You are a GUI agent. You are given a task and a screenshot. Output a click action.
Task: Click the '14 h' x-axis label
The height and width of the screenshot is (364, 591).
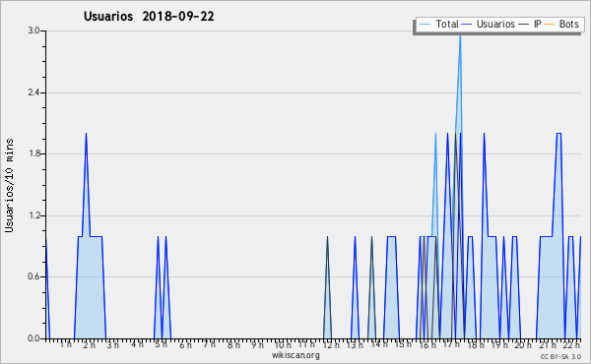pyautogui.click(x=379, y=344)
